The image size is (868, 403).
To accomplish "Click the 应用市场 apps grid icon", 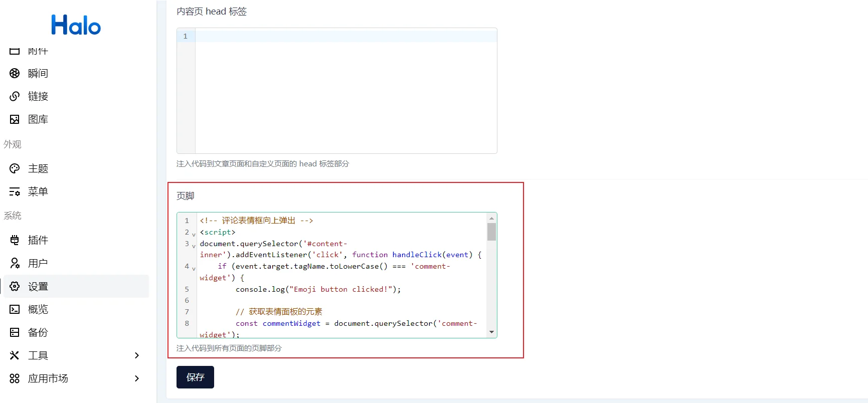I will [x=15, y=378].
